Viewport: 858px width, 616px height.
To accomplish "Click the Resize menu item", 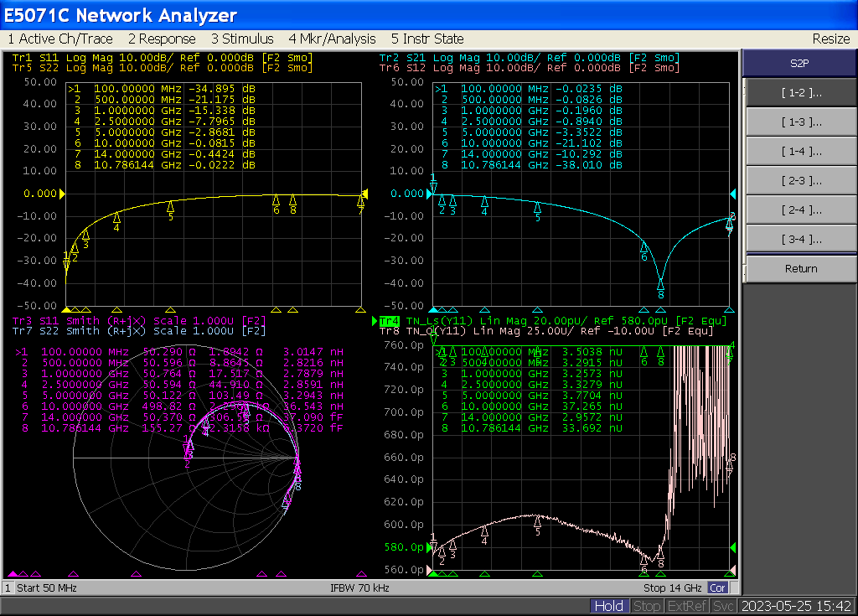I will coord(830,39).
